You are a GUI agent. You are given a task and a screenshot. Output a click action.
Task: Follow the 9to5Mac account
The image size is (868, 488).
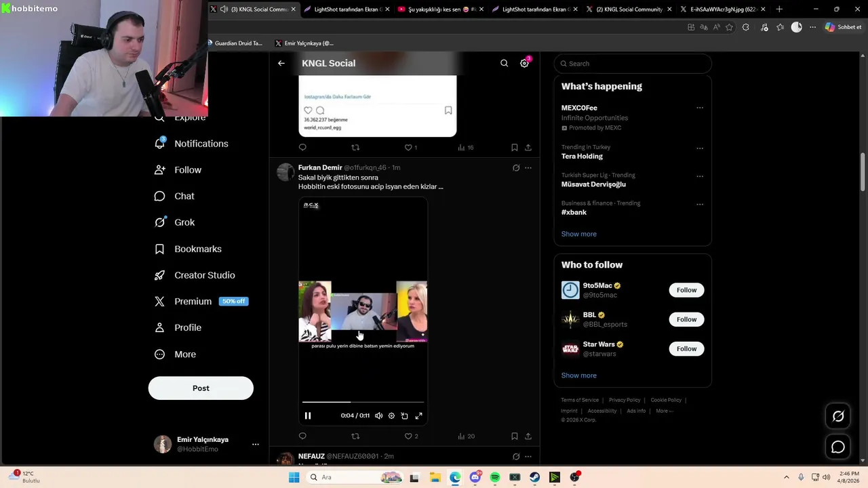click(x=686, y=290)
